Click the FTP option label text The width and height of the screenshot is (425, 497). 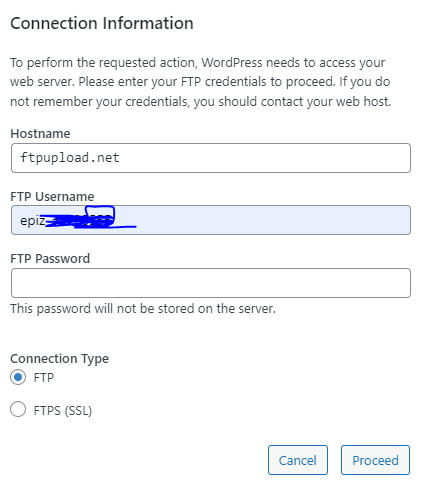[x=44, y=378]
